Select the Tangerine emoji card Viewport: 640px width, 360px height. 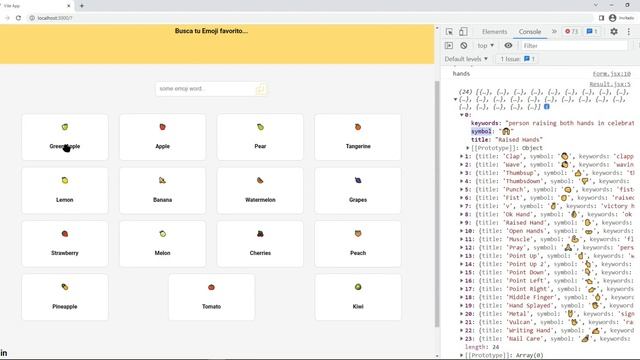tap(358, 137)
